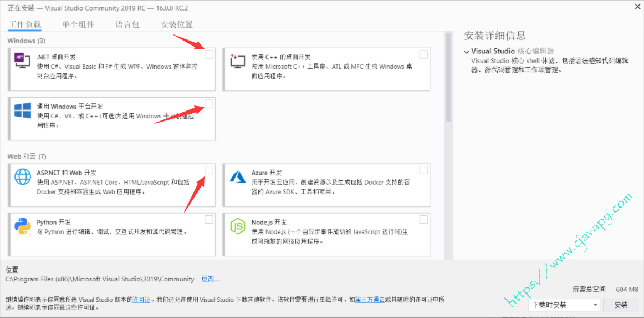The height and width of the screenshot is (318, 644).
Task: Tick the 通用 Windows 平台开发 checkbox
Action: pyautogui.click(x=208, y=104)
